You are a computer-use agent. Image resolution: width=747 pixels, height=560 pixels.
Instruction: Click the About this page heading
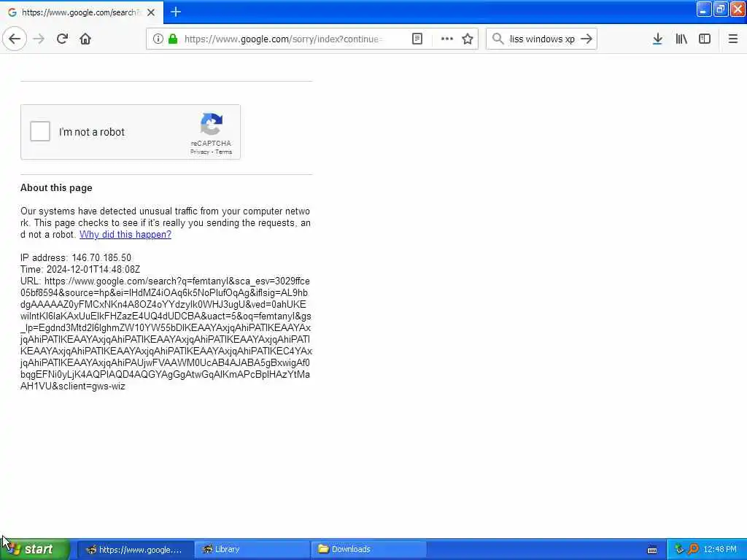pyautogui.click(x=56, y=187)
